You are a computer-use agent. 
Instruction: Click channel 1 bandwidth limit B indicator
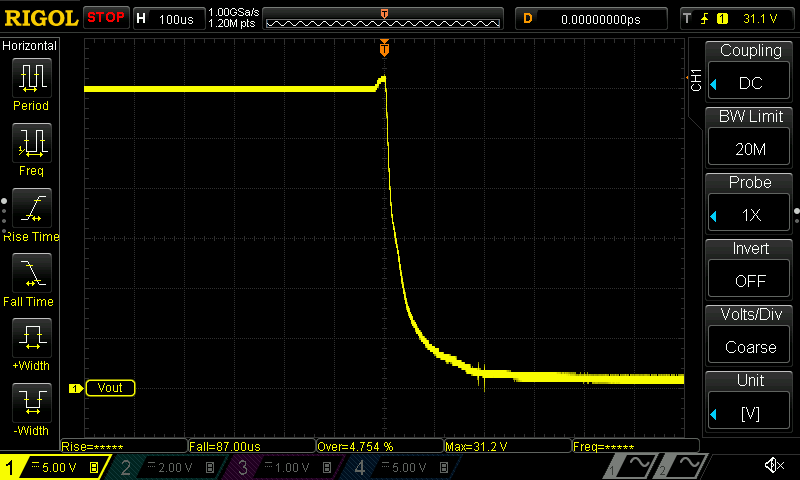coord(94,467)
